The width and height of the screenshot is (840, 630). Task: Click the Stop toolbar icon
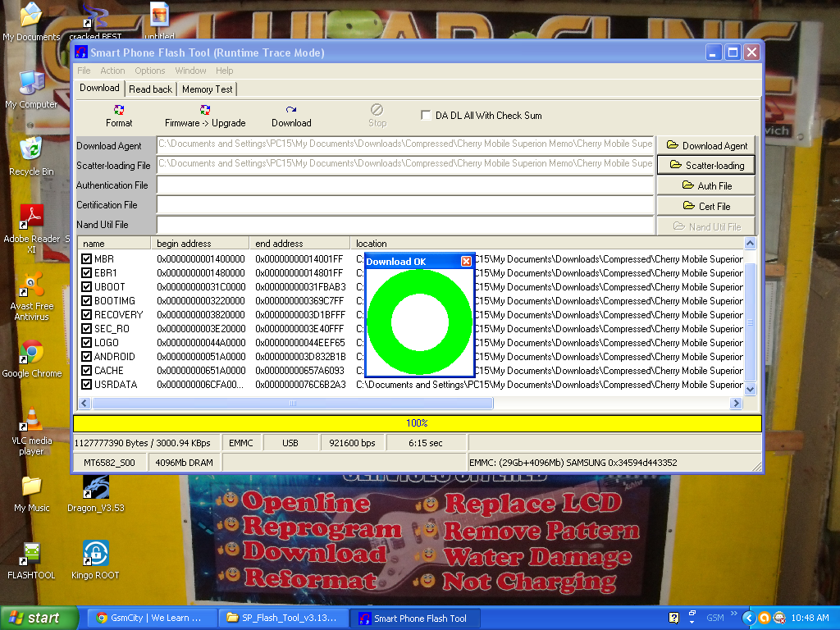(377, 116)
